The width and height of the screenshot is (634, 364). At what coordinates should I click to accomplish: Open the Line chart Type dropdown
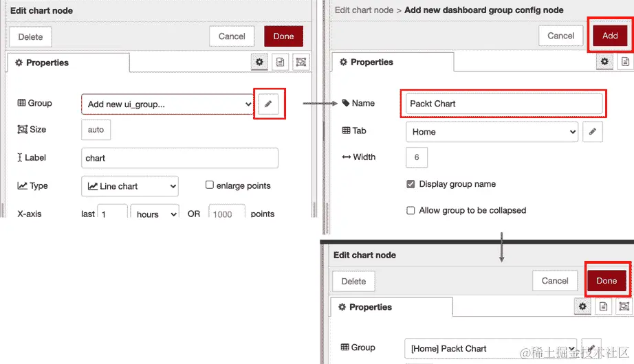tap(130, 186)
